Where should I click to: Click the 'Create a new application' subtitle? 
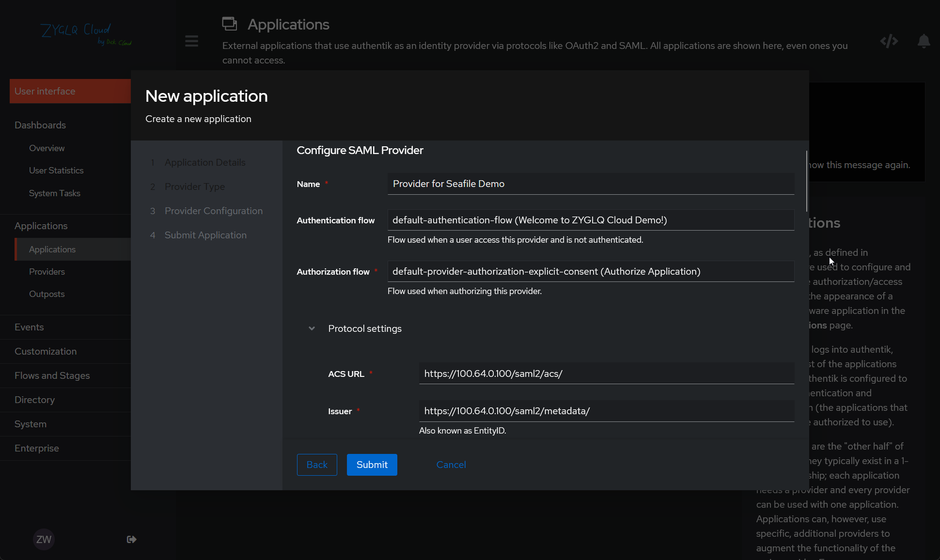(198, 119)
